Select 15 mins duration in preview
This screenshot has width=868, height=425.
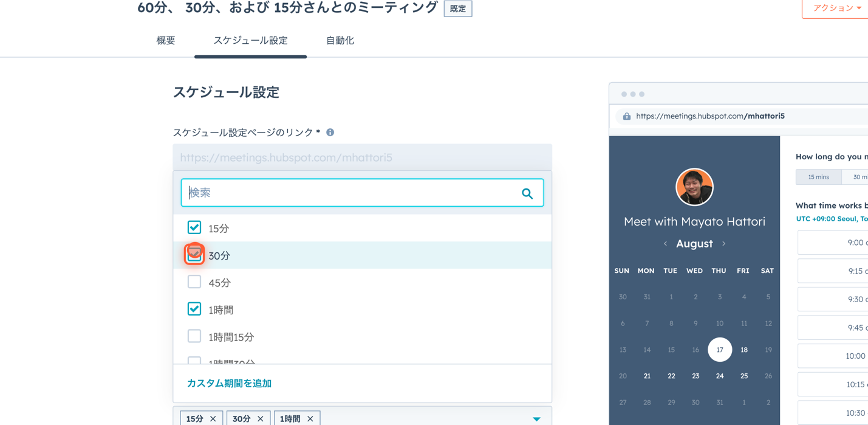click(818, 177)
